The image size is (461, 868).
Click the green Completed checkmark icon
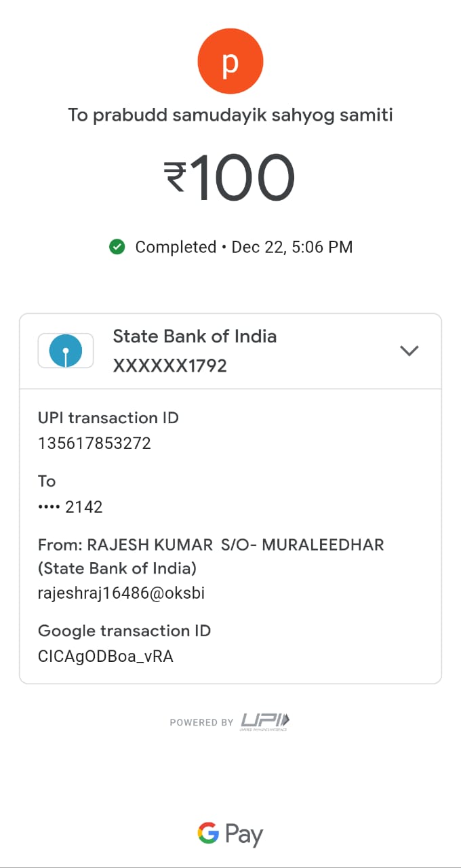tap(117, 247)
